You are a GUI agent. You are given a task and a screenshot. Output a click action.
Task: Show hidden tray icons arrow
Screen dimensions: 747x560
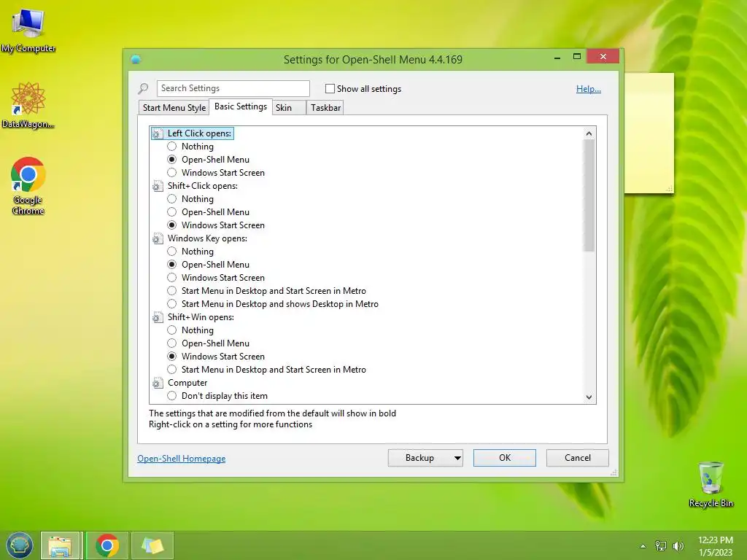(643, 546)
